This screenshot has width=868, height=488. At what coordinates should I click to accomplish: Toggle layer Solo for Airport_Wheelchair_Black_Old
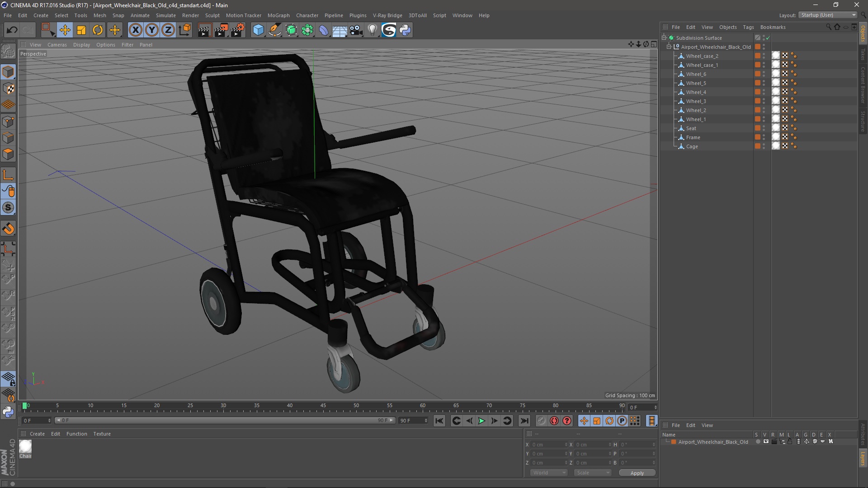758,442
